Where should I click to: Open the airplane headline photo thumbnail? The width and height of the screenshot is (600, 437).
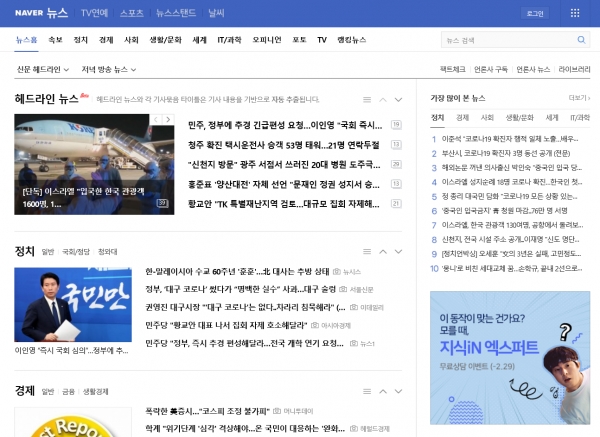(x=94, y=164)
